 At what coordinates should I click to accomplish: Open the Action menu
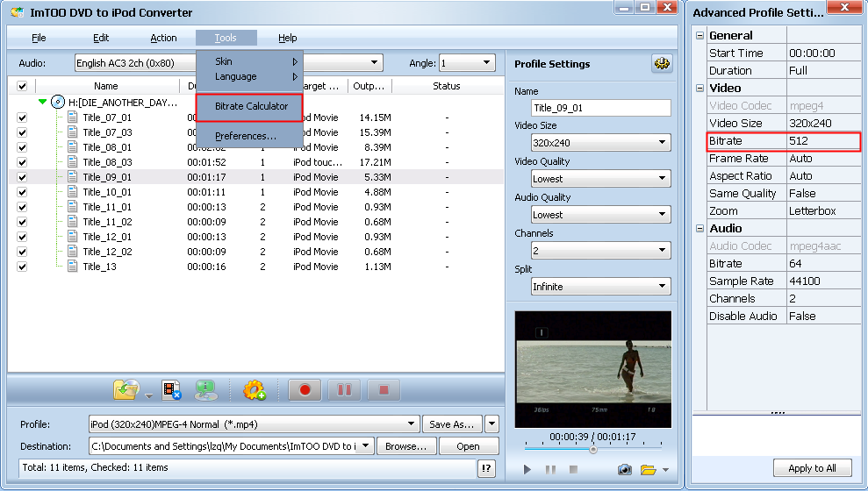click(163, 38)
